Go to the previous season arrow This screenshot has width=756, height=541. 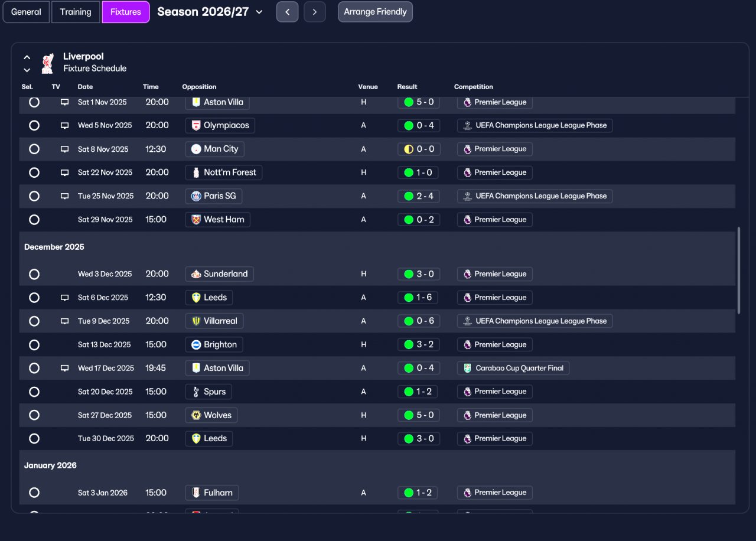287,12
